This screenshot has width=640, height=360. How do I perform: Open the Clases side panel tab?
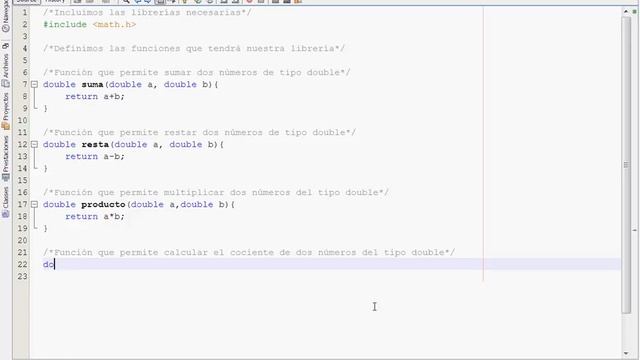tap(6, 202)
